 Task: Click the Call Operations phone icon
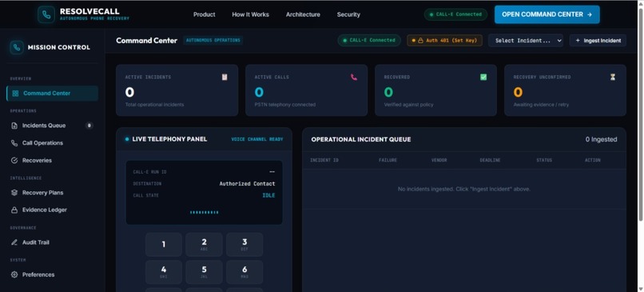point(14,143)
